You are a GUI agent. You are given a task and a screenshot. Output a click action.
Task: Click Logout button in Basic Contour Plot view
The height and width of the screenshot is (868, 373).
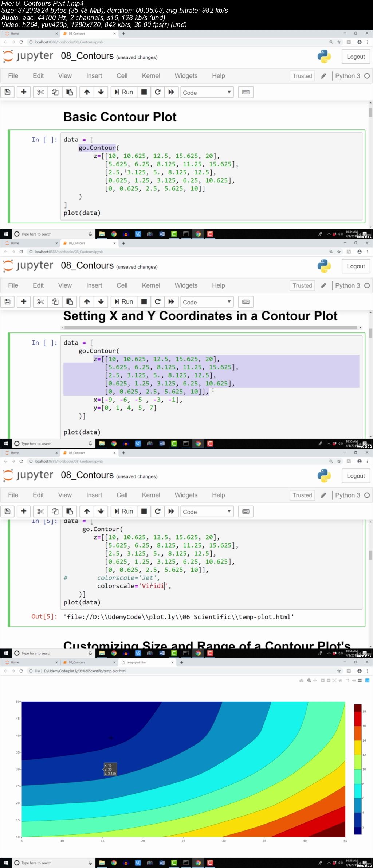click(356, 57)
